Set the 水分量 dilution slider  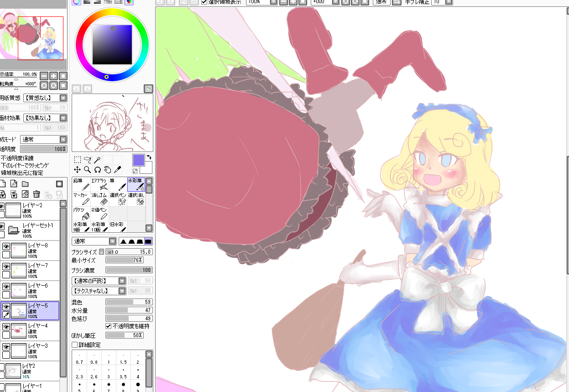[129, 310]
